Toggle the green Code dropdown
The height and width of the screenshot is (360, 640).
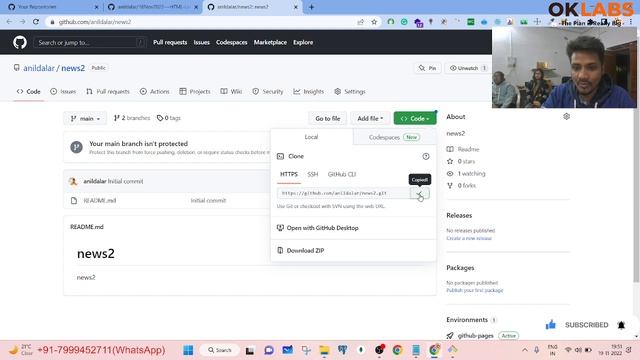tap(415, 118)
